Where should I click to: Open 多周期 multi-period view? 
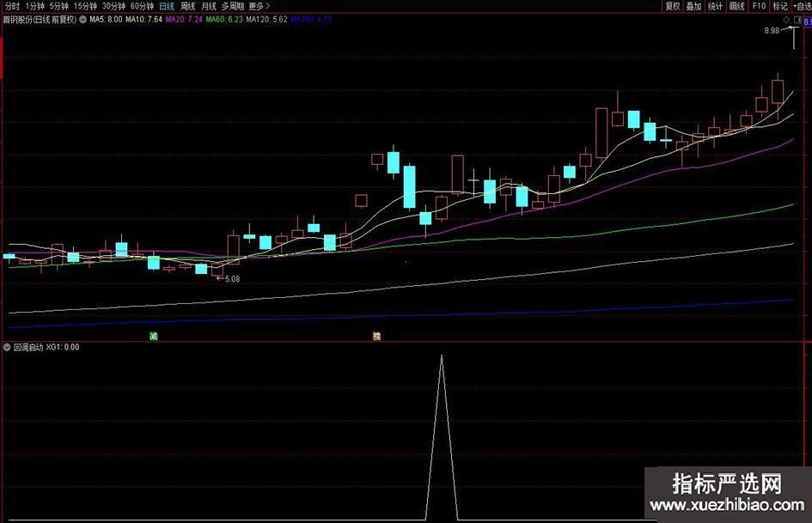[233, 6]
